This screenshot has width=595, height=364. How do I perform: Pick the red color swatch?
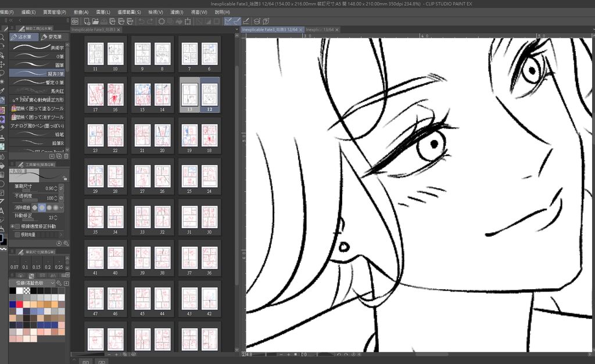(19, 304)
